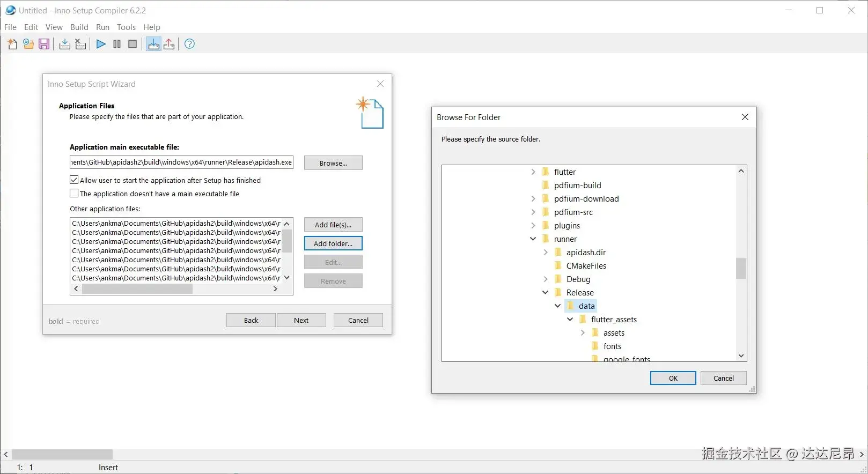Screen dimensions: 868x474
Task: Click the Open script toolbar icon
Action: pyautogui.click(x=28, y=44)
